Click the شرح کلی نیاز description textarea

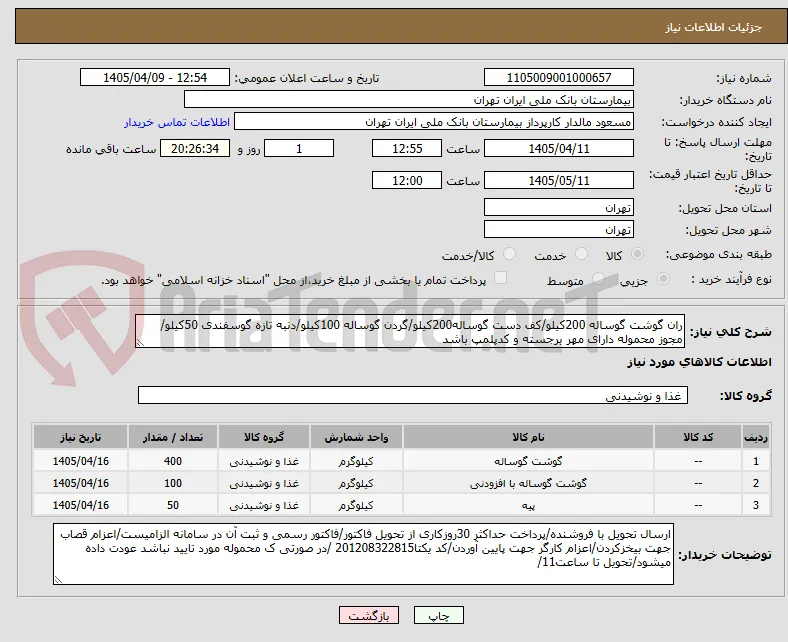click(410, 332)
